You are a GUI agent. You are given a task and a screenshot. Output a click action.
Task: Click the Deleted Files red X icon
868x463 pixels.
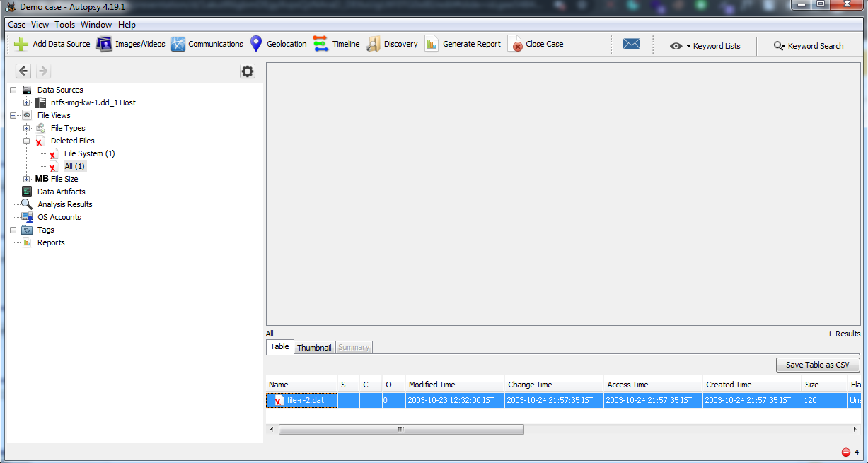(x=40, y=141)
